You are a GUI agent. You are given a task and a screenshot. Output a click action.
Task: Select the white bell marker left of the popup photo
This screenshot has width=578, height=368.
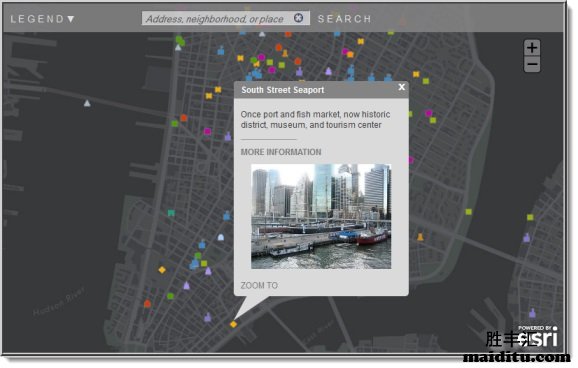221,237
